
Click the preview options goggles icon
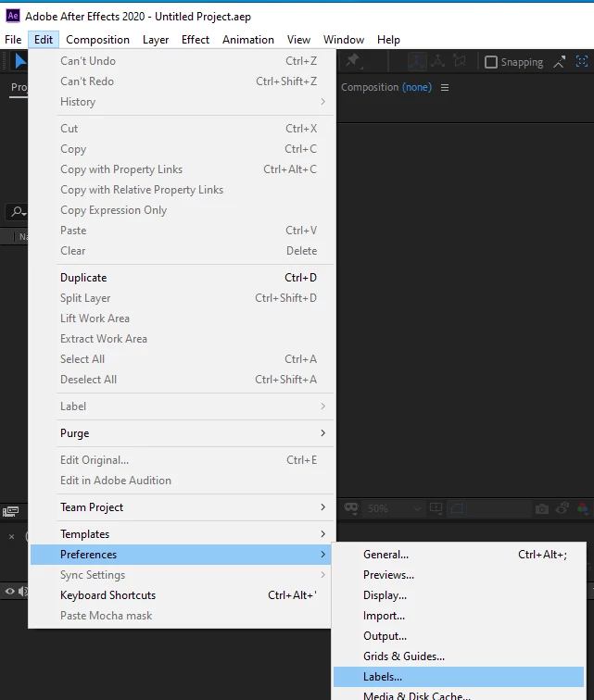pos(351,508)
